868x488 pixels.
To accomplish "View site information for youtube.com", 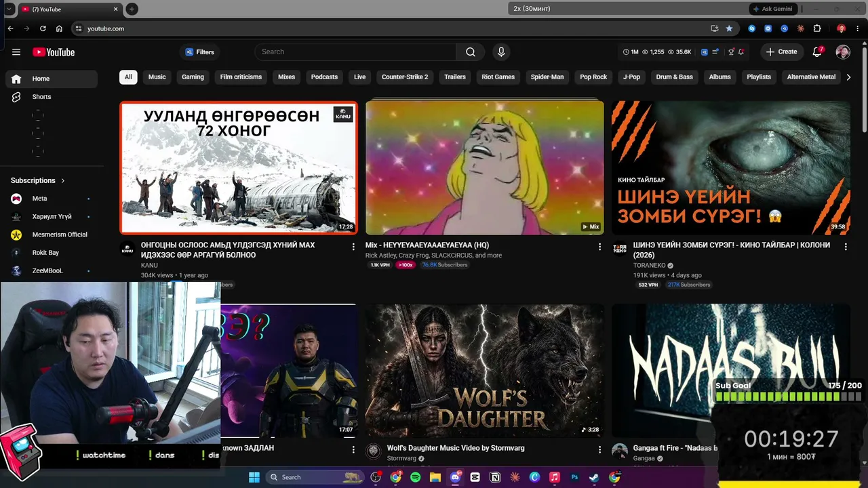I will click(79, 28).
